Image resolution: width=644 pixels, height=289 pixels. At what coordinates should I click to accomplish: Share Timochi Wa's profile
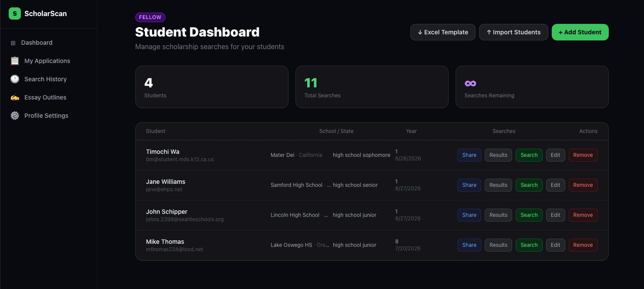(469, 155)
